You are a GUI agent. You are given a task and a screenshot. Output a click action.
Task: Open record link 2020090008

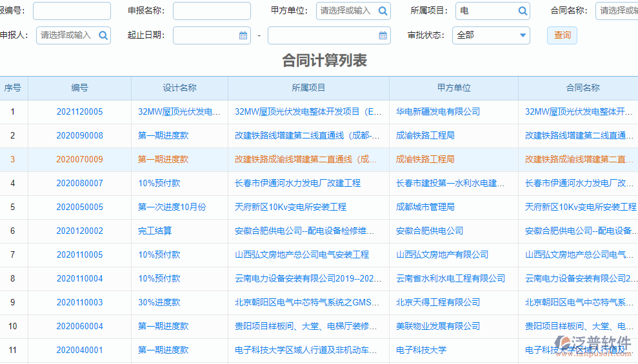[x=79, y=136]
